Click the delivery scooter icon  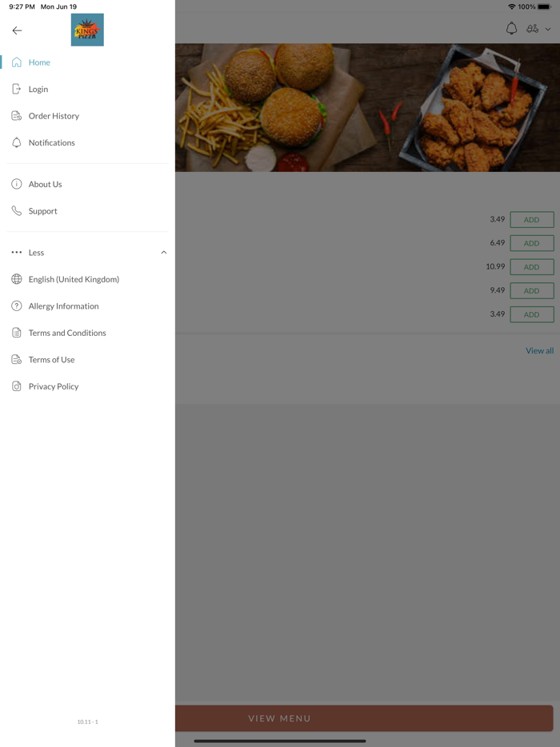point(532,29)
